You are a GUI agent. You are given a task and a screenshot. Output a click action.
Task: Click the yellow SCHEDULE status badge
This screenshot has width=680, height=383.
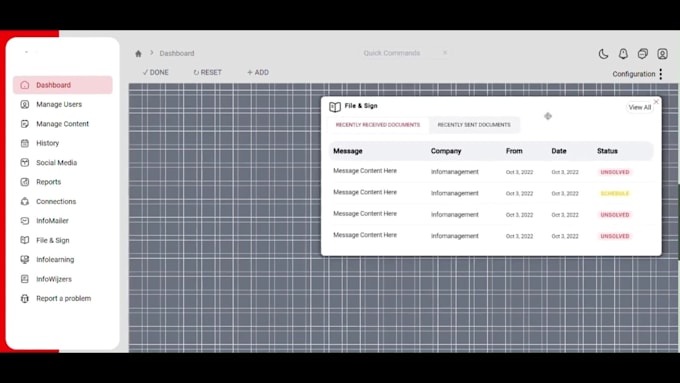tap(615, 193)
